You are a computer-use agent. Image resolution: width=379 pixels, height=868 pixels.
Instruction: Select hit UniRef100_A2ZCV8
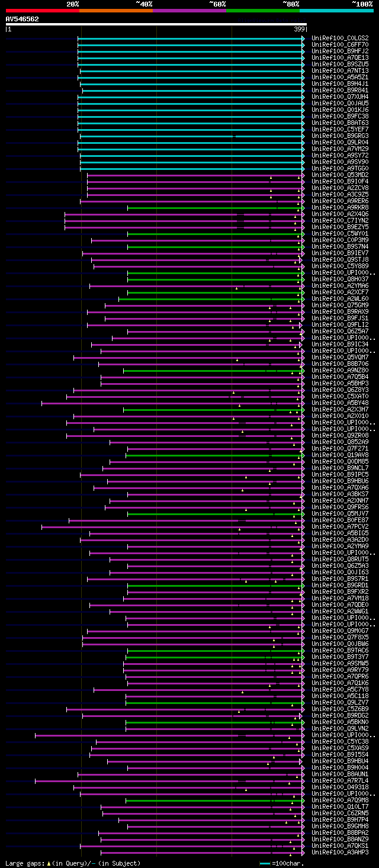tap(339, 188)
